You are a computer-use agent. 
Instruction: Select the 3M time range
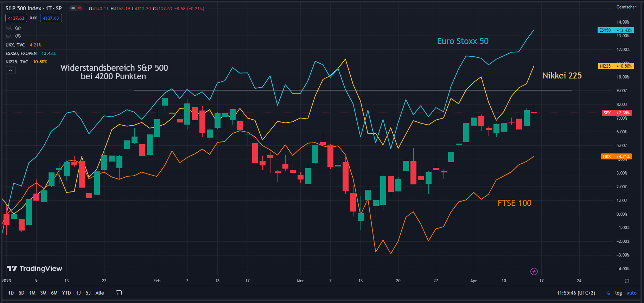click(43, 293)
